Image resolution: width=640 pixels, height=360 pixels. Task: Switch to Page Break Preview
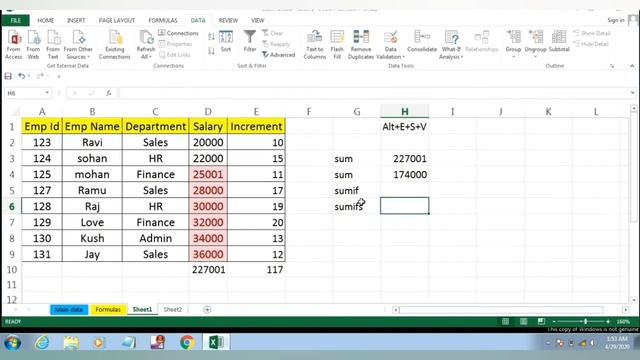coord(541,322)
